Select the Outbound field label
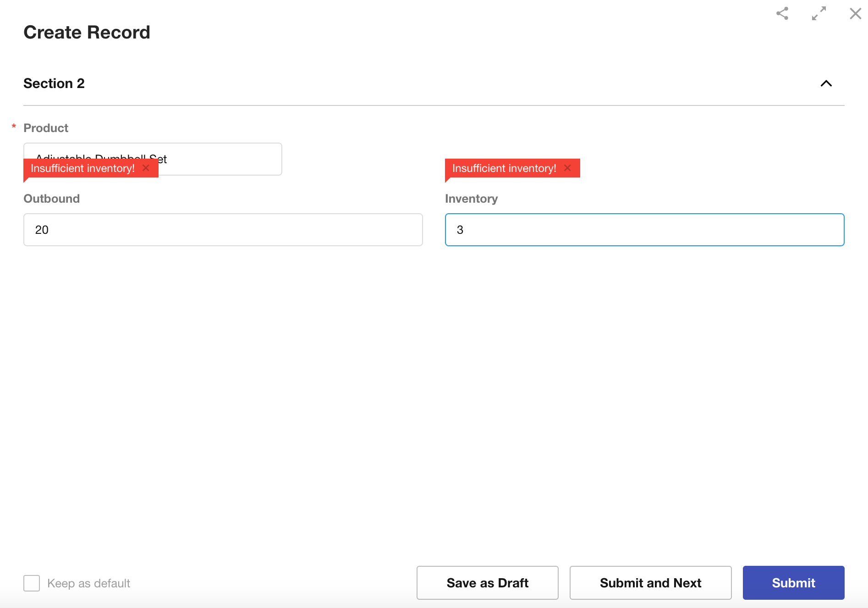Image resolution: width=868 pixels, height=608 pixels. coord(51,199)
